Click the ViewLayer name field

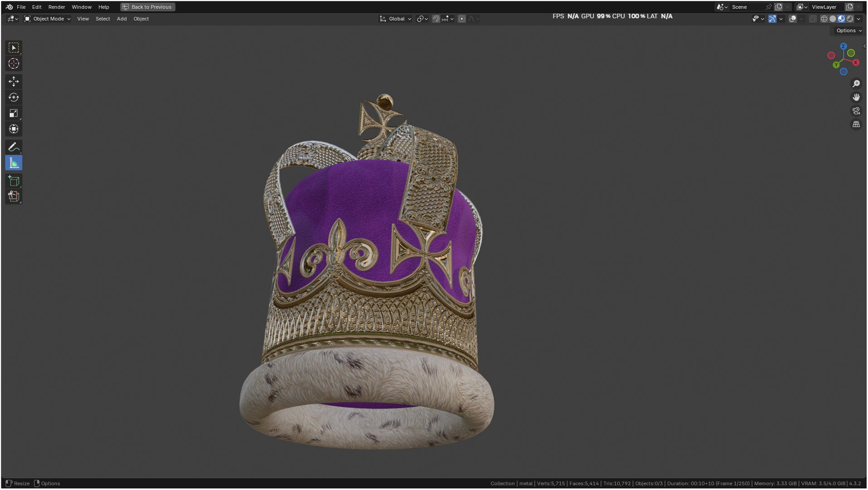(827, 7)
